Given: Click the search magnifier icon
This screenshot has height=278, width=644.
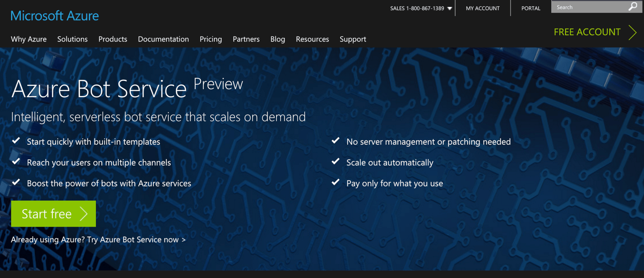Looking at the screenshot, I should coord(633,6).
